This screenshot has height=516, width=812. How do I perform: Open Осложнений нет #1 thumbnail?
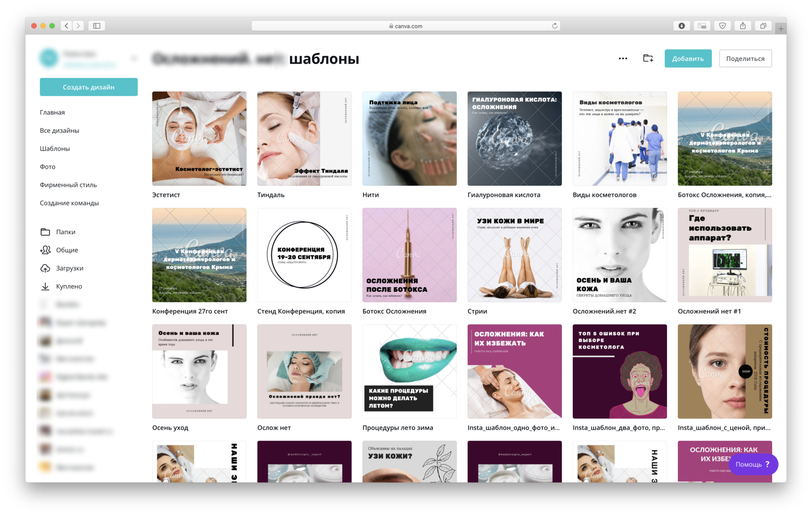pos(725,255)
